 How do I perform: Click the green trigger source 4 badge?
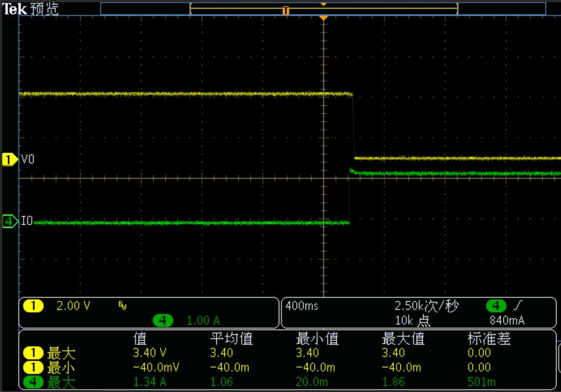point(496,306)
